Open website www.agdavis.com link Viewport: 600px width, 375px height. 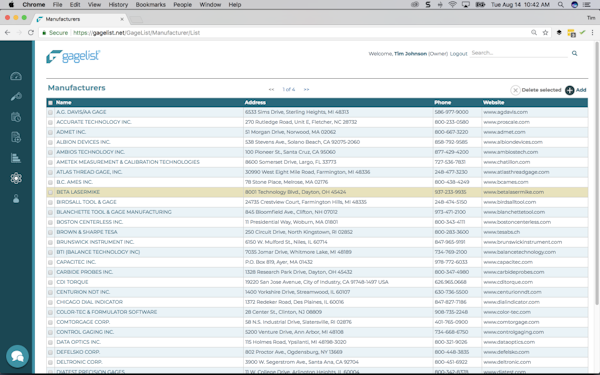point(505,112)
